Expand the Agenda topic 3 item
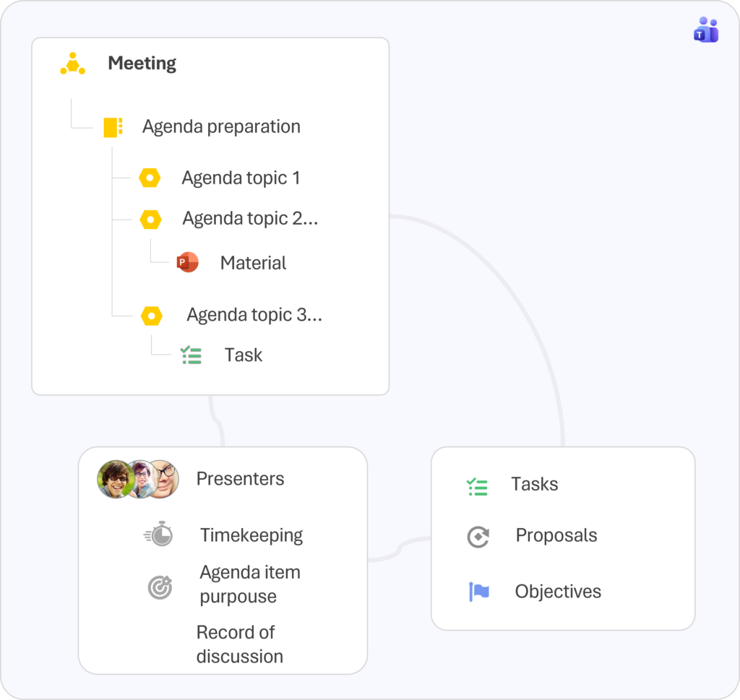Image resolution: width=740 pixels, height=700 pixels. (x=254, y=315)
